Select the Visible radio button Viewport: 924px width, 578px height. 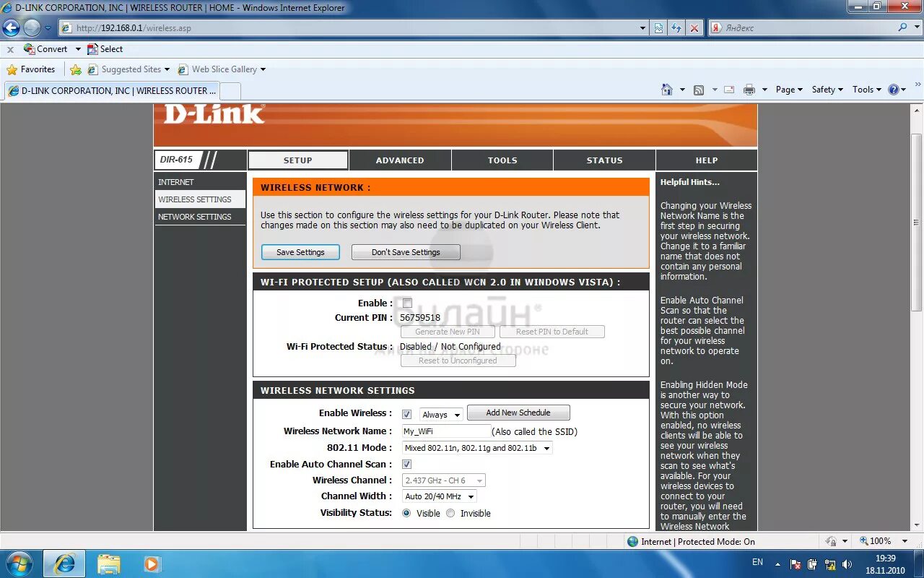pyautogui.click(x=406, y=513)
